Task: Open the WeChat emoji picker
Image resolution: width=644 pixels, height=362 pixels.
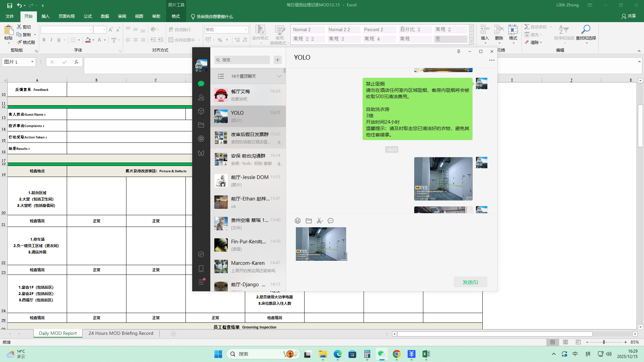Action: pyautogui.click(x=298, y=221)
